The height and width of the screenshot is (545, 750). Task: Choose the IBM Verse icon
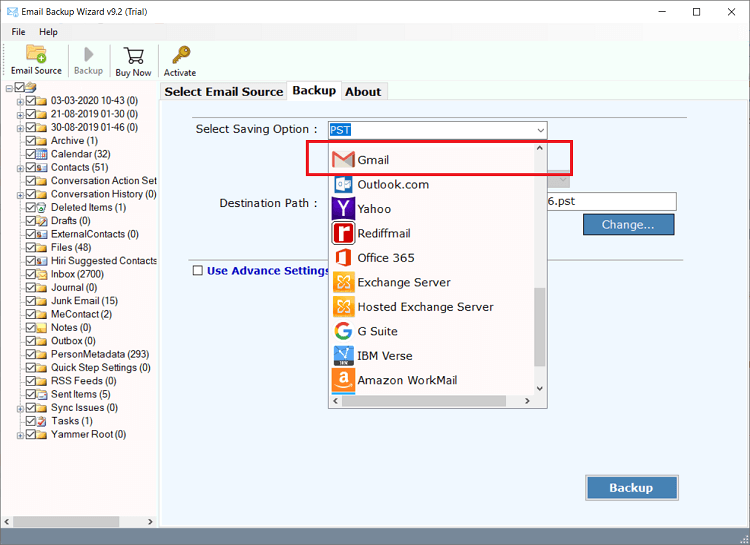[343, 356]
